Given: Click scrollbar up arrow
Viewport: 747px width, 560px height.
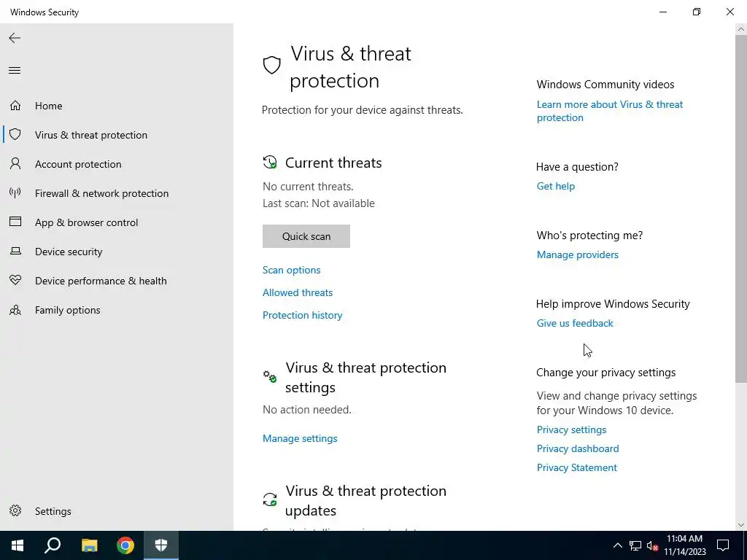Looking at the screenshot, I should point(741,29).
